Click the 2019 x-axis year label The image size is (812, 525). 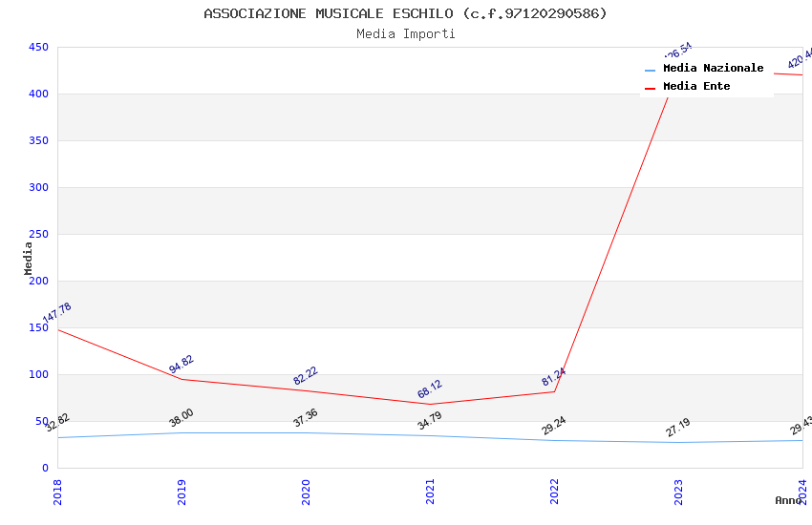[182, 492]
